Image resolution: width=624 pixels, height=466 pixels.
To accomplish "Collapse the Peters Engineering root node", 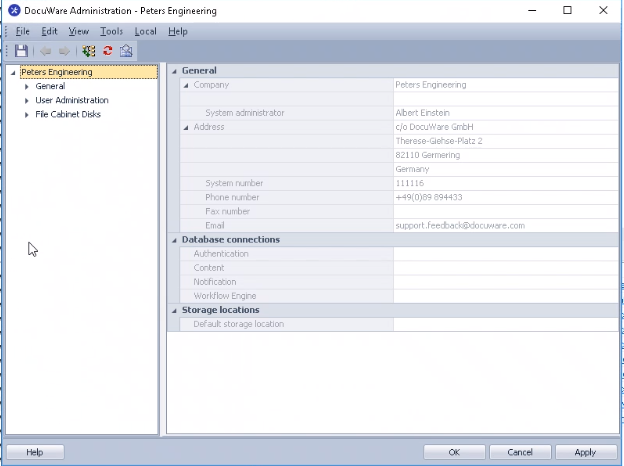I will click(x=13, y=72).
